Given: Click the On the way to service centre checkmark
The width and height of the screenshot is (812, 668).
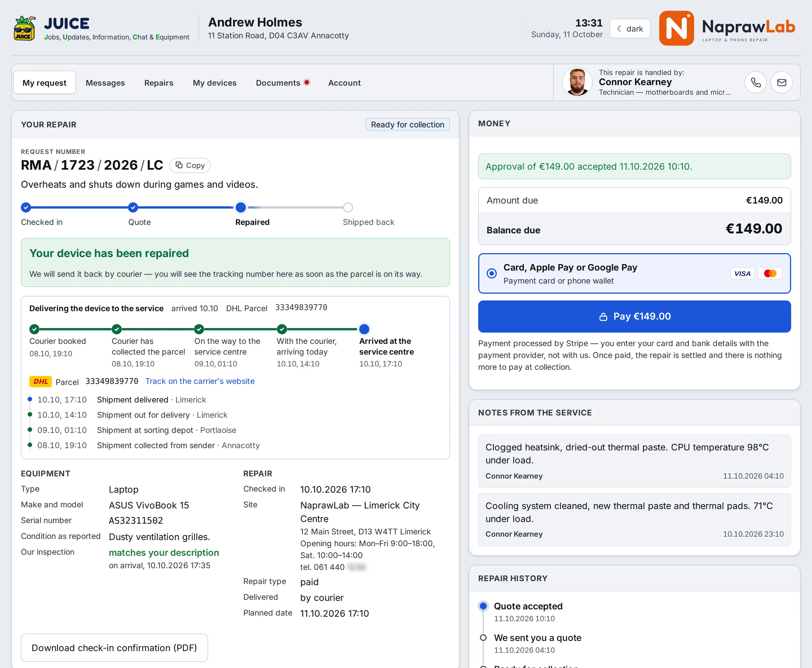Looking at the screenshot, I should pyautogui.click(x=199, y=329).
